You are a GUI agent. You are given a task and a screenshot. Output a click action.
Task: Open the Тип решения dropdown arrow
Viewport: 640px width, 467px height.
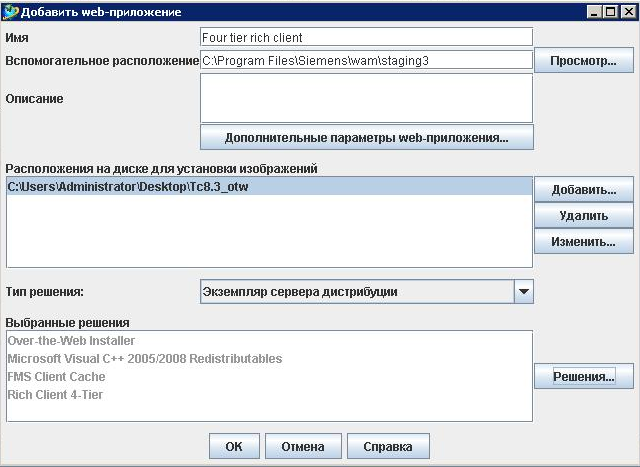pos(524,291)
